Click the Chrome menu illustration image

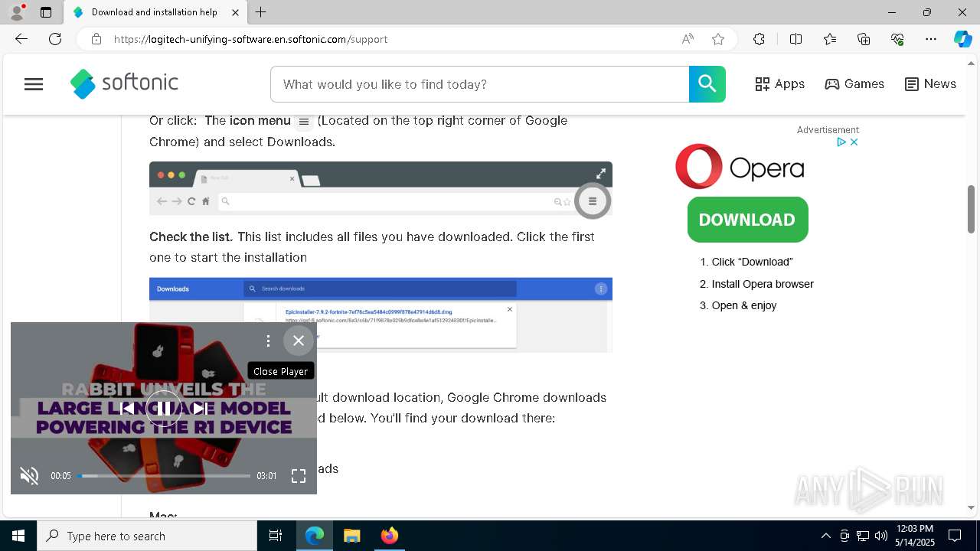(x=381, y=188)
